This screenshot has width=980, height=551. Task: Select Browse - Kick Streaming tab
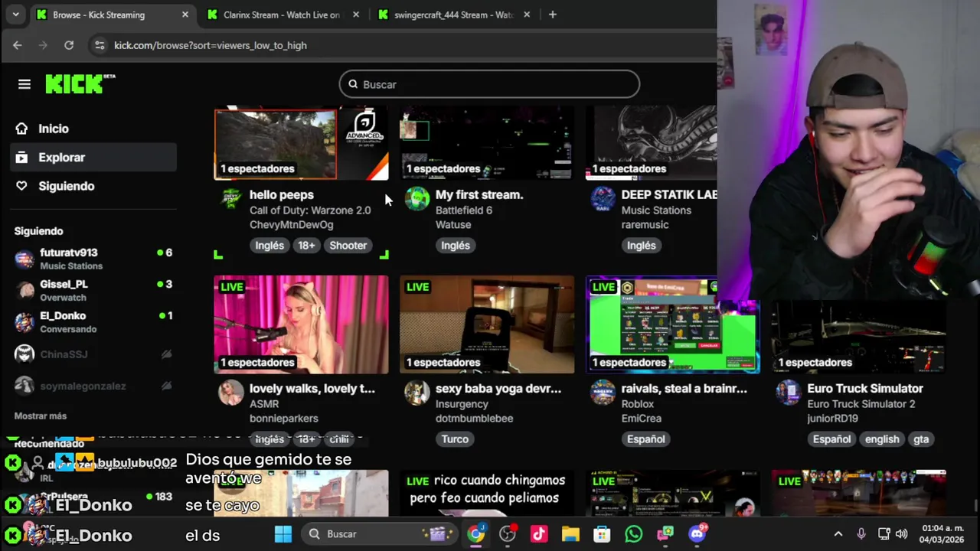click(113, 15)
